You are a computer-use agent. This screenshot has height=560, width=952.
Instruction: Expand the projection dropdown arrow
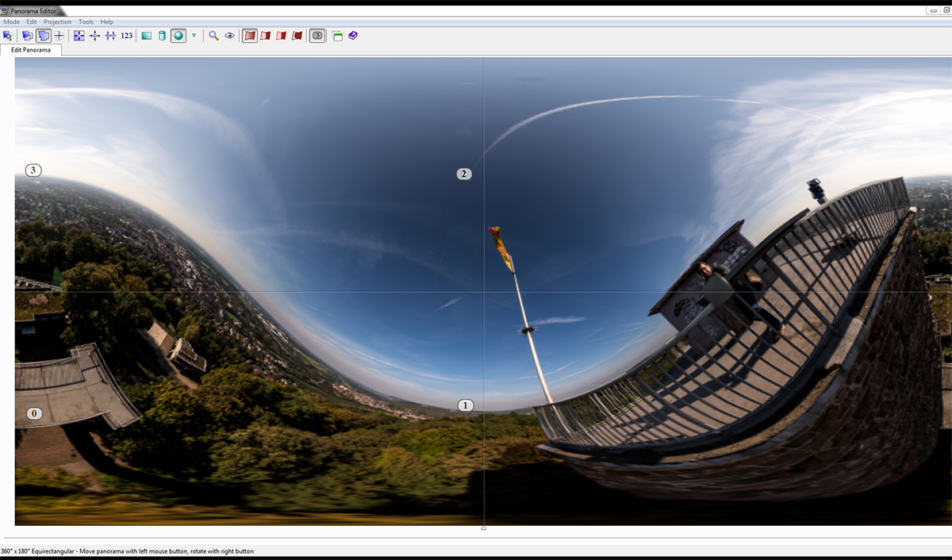[x=194, y=36]
